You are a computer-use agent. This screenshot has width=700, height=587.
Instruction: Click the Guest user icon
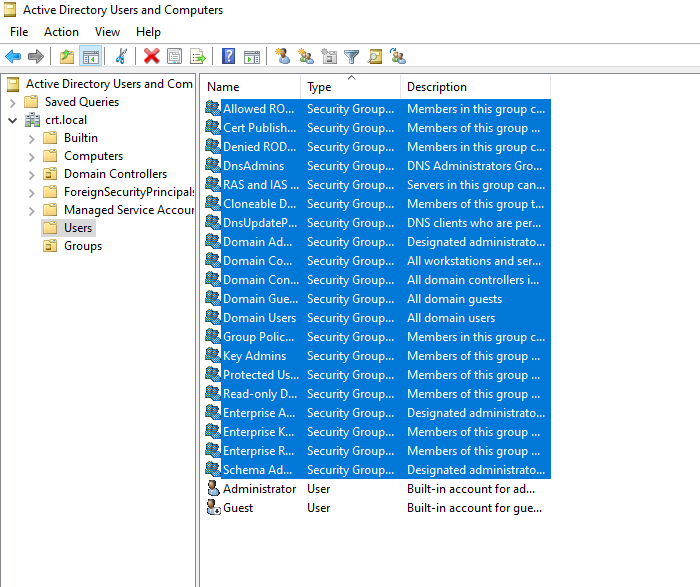(x=213, y=508)
